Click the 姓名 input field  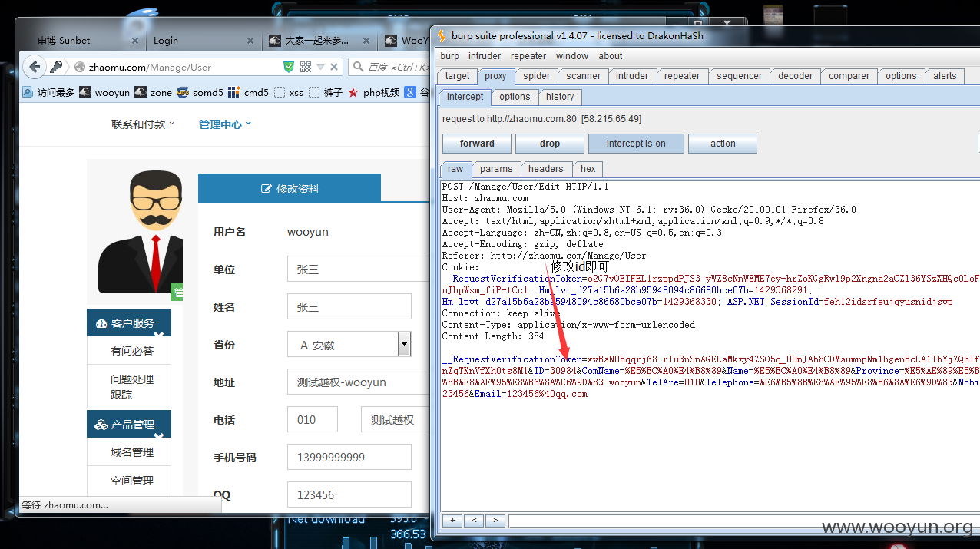tap(349, 307)
